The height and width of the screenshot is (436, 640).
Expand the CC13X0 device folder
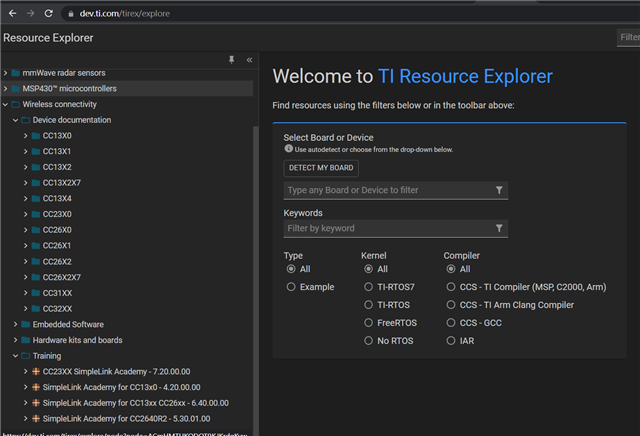pos(25,136)
